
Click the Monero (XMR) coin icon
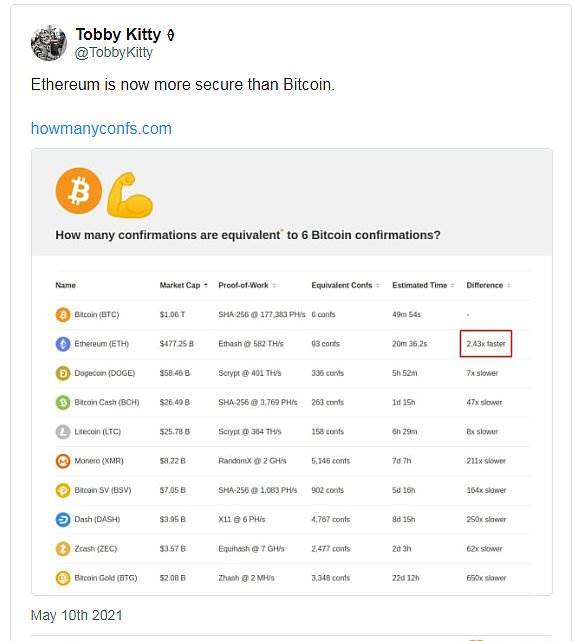coord(63,461)
